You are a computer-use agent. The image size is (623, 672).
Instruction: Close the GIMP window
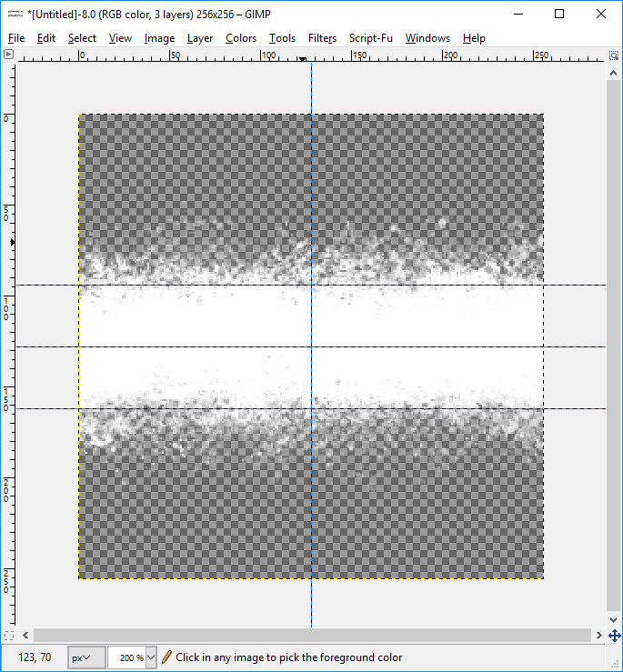pyautogui.click(x=600, y=15)
